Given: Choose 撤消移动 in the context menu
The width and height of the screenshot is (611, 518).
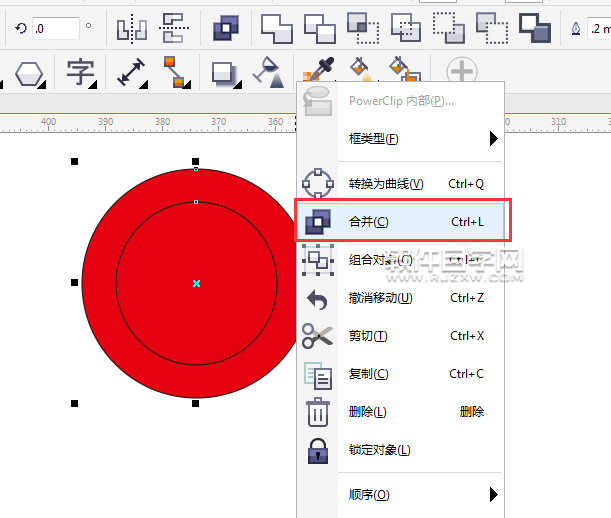Looking at the screenshot, I should 401,298.
